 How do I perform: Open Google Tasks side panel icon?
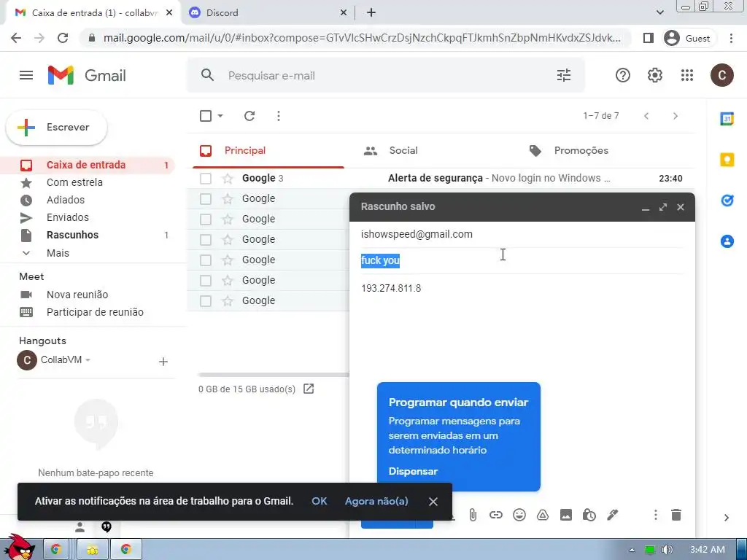727,201
